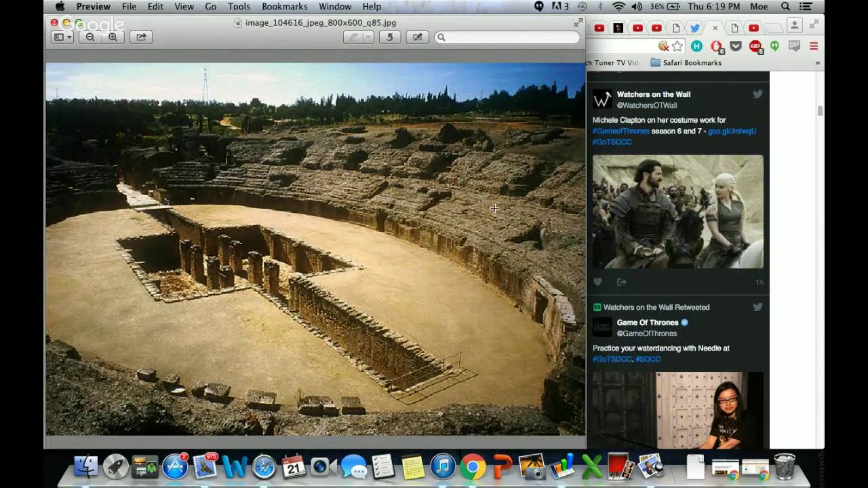Click the battery 36% indicator

click(665, 7)
